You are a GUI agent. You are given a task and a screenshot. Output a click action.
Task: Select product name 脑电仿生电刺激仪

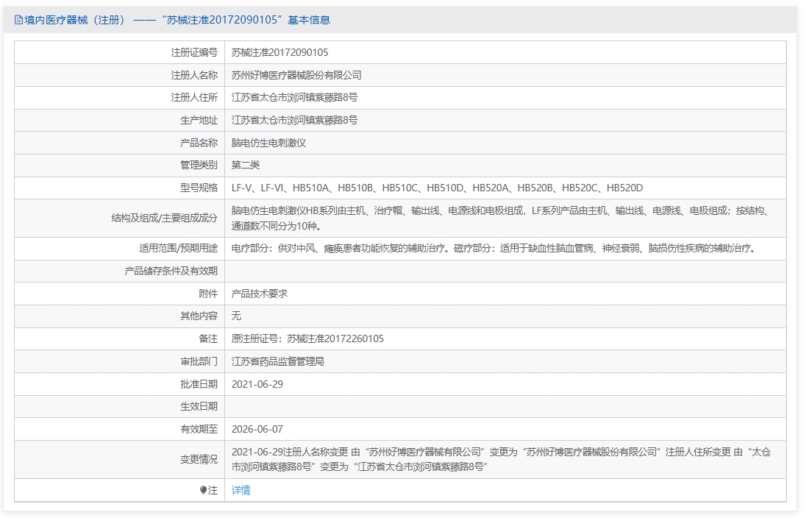tap(268, 143)
